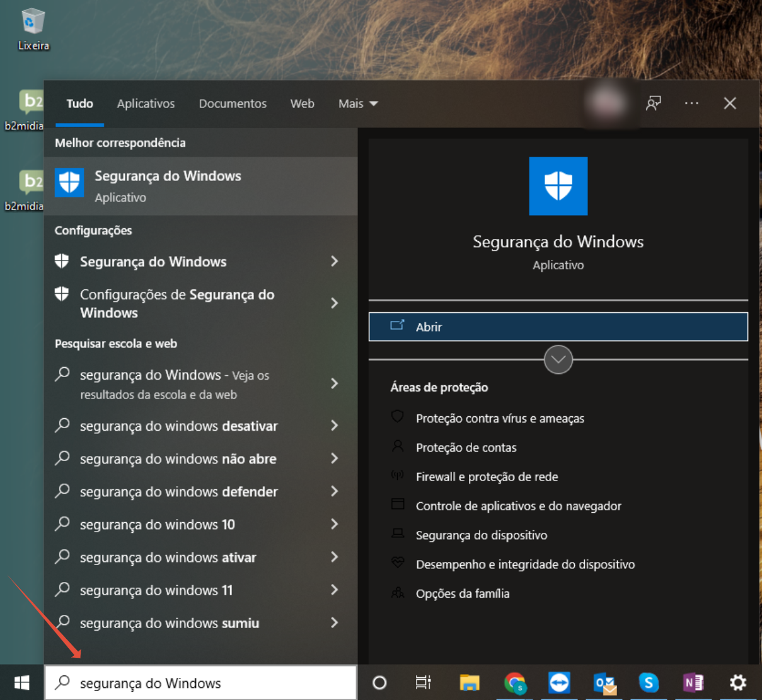Switch to the Documentos tab
Image resolution: width=762 pixels, height=700 pixels.
[233, 103]
